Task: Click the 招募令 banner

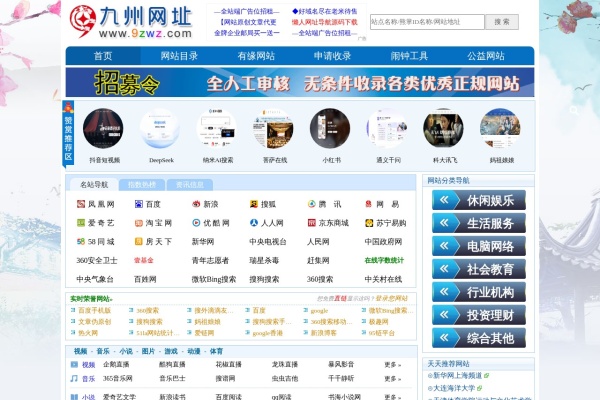Action: [x=300, y=82]
